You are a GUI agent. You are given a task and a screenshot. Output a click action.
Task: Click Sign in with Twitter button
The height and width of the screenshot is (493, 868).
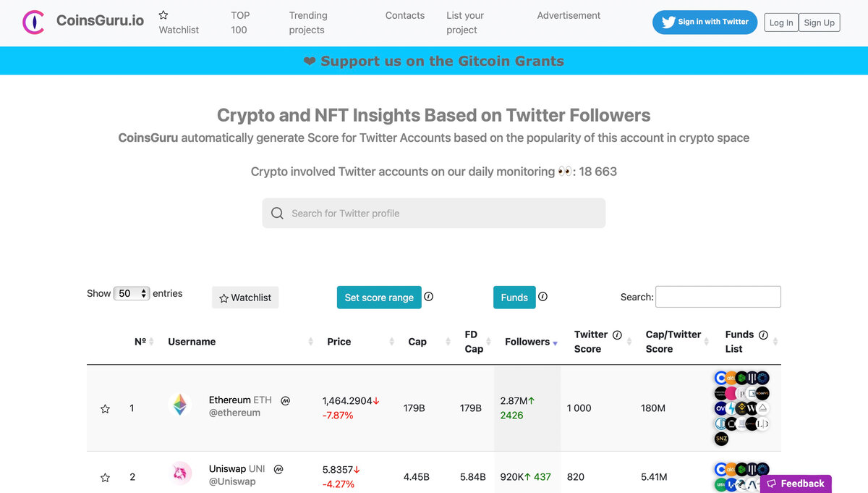click(x=705, y=22)
